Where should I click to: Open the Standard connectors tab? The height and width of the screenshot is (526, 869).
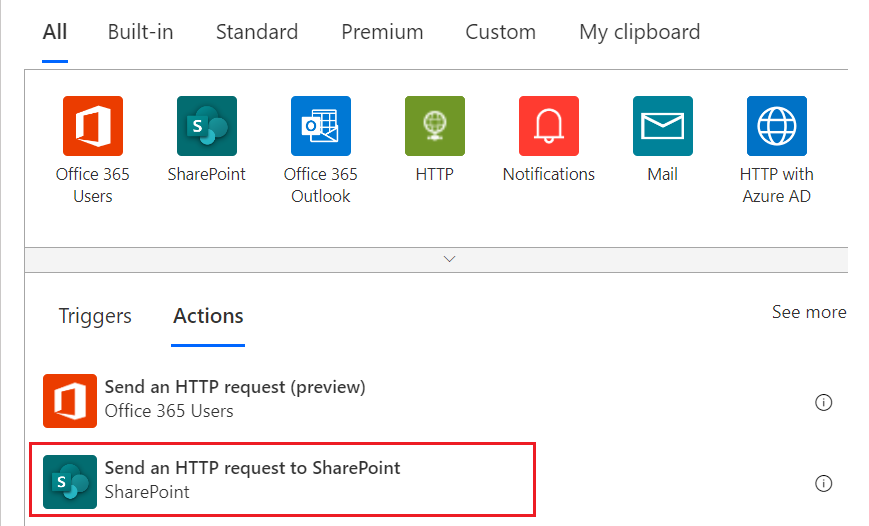[257, 32]
